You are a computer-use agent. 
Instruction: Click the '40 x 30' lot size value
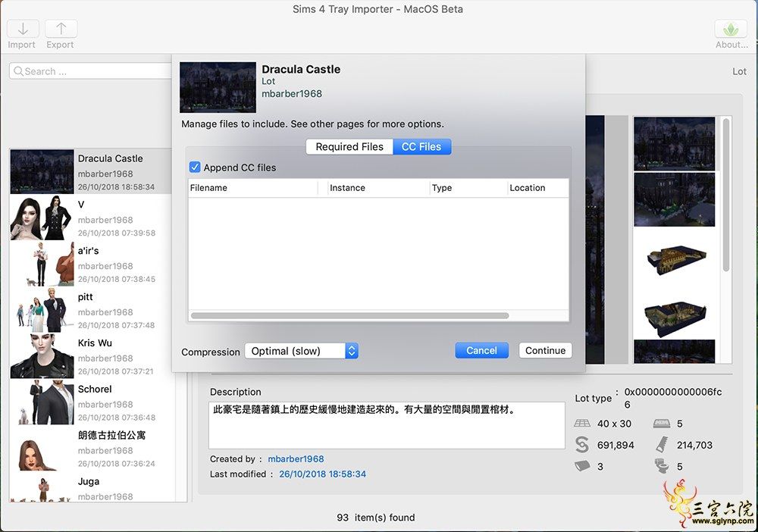tap(614, 424)
